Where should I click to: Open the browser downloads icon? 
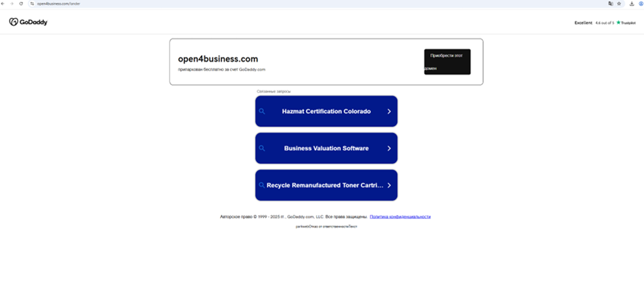click(x=632, y=3)
